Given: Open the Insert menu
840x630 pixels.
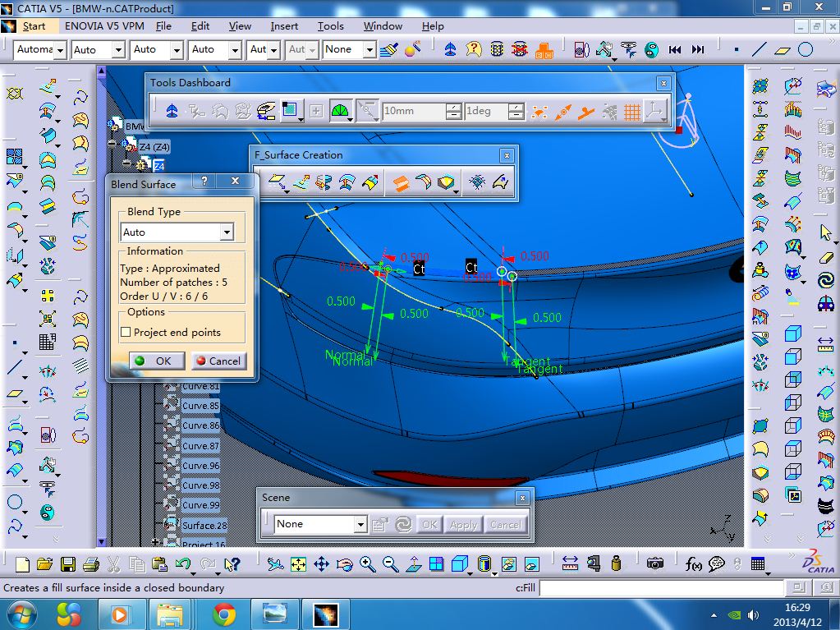Looking at the screenshot, I should click(x=284, y=25).
